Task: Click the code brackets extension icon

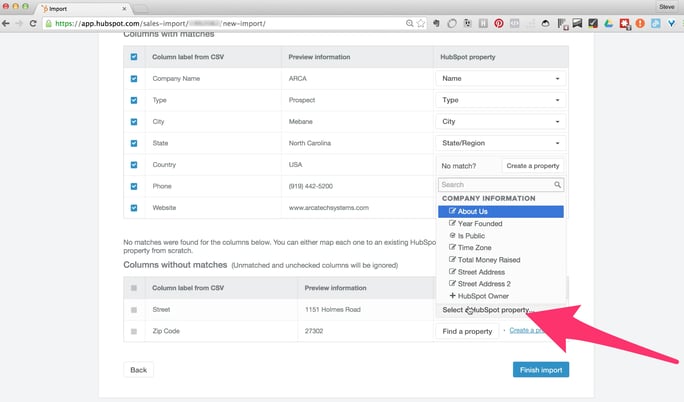Action: tap(514, 24)
